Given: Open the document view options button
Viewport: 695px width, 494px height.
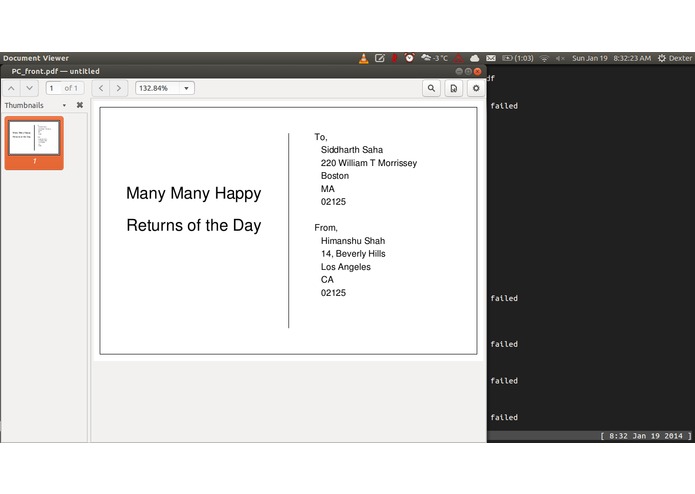Looking at the screenshot, I should coord(453,88).
